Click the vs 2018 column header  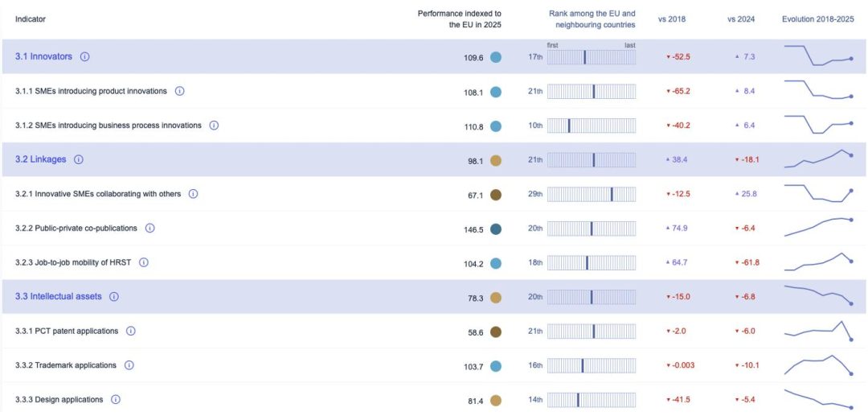[673, 19]
